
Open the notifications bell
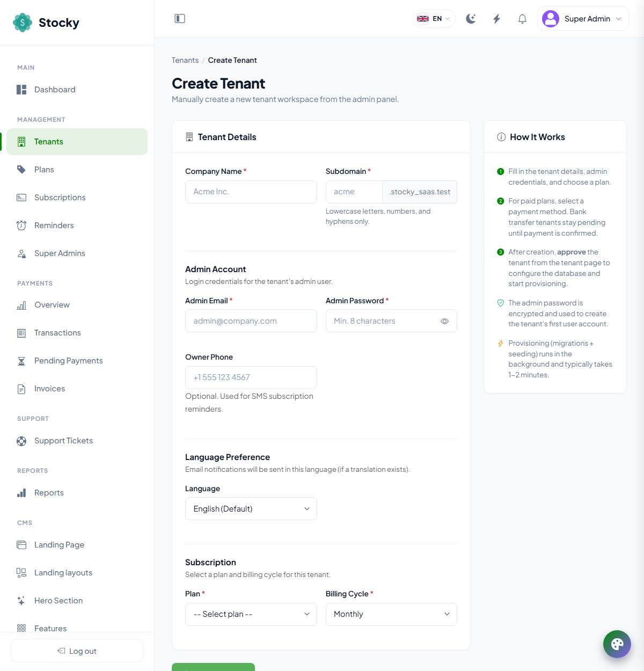click(522, 19)
